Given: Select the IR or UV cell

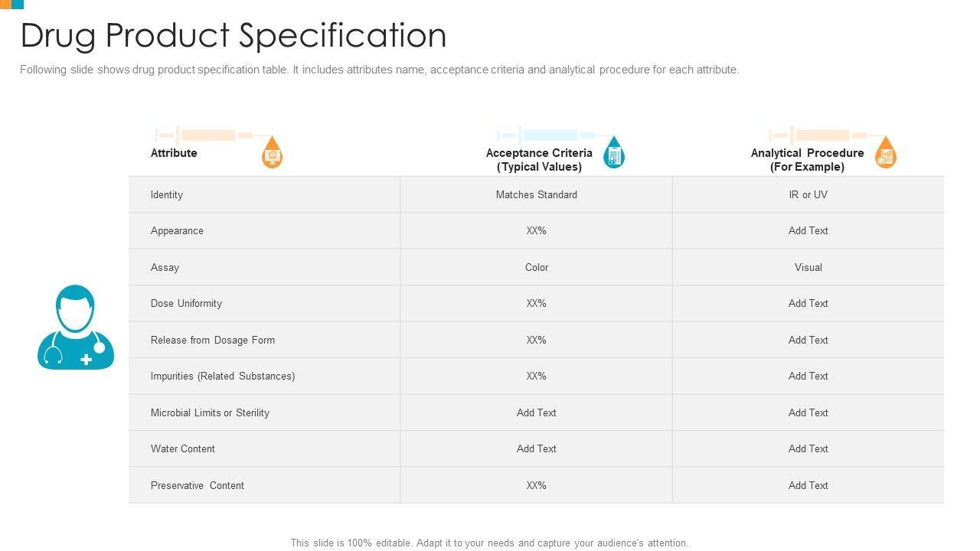Looking at the screenshot, I should 808,194.
